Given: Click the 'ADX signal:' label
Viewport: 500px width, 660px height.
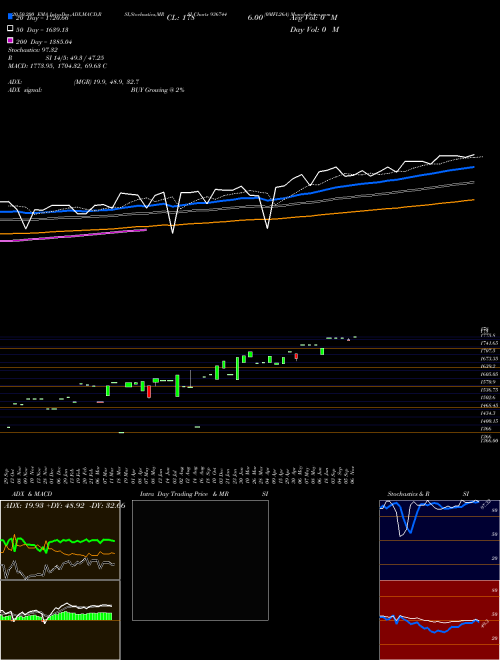Looking at the screenshot, I should [x=25, y=90].
